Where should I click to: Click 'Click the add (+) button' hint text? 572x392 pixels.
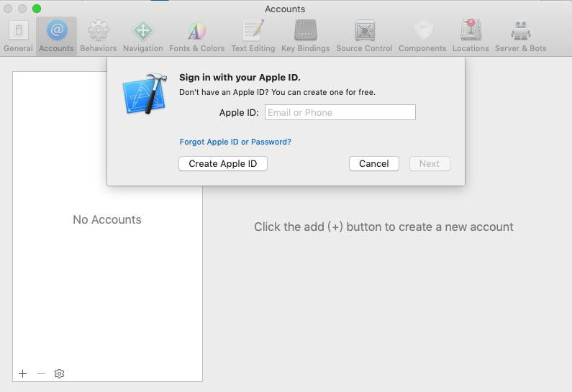[x=383, y=227]
